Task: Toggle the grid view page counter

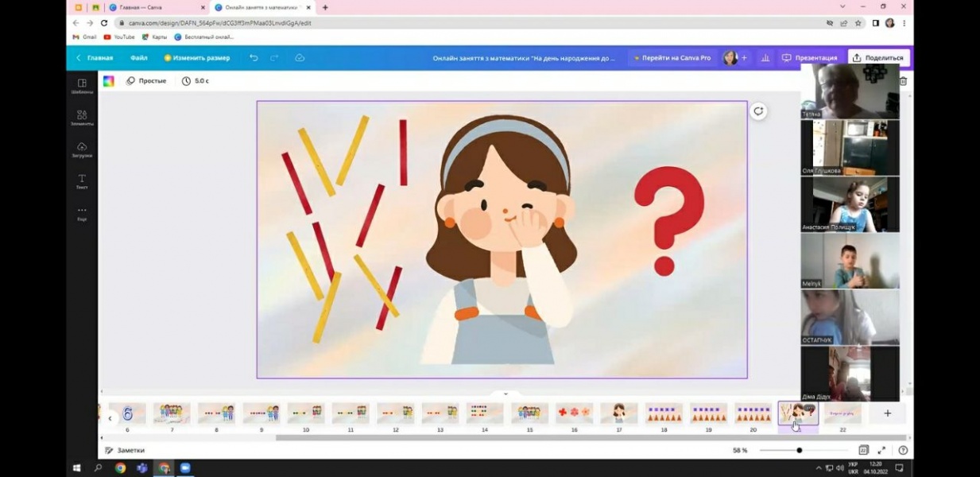Action: pyautogui.click(x=863, y=450)
